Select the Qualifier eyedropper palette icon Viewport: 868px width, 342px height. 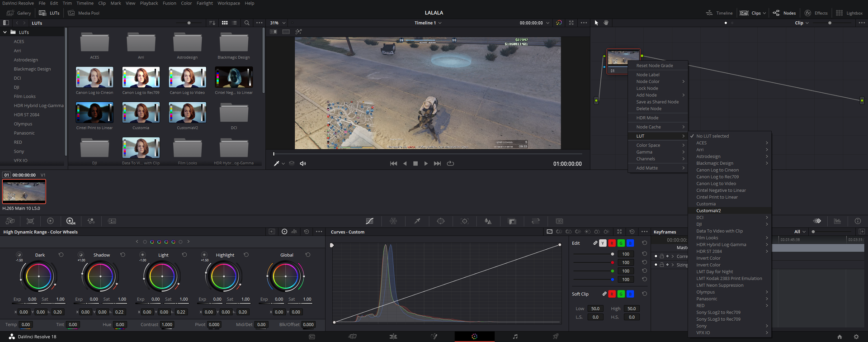(x=417, y=221)
